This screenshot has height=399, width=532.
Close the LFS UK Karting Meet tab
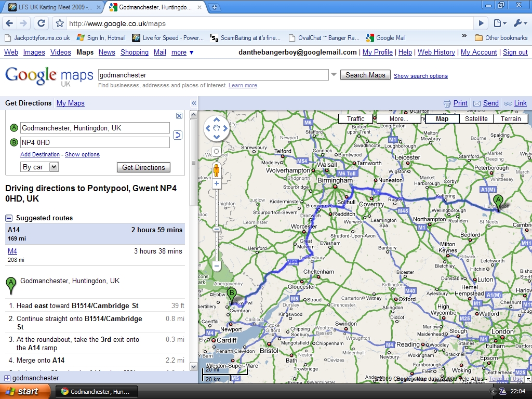[98, 7]
